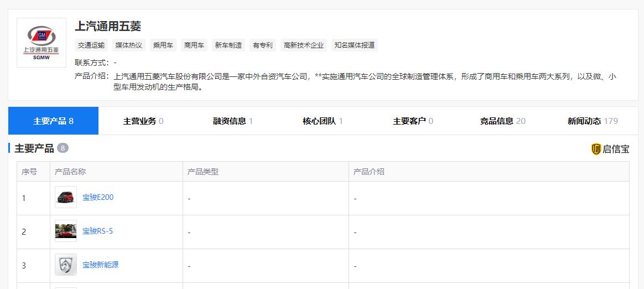Click the 交通运输 tag
Image resolution: width=644 pixels, height=289 pixels.
(x=91, y=45)
